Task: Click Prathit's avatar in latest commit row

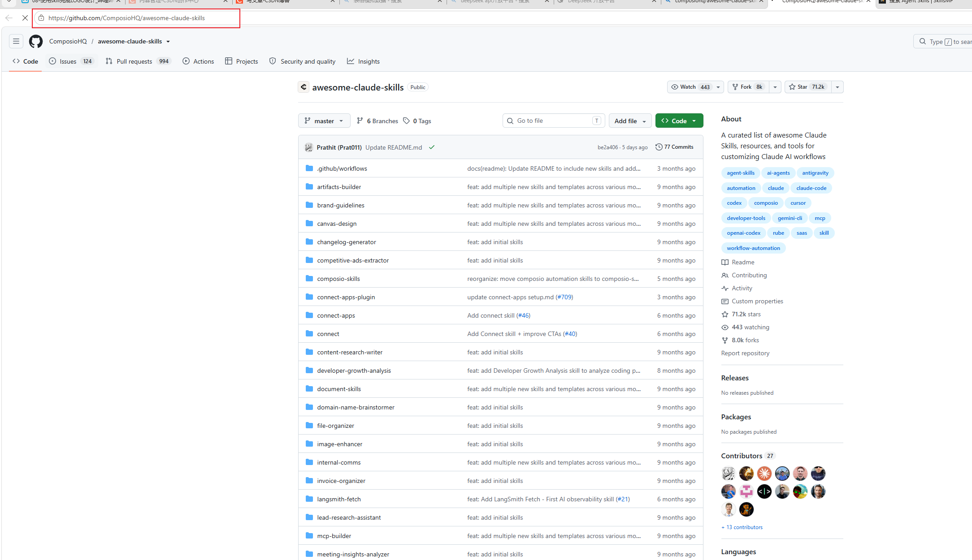Action: pyautogui.click(x=309, y=147)
